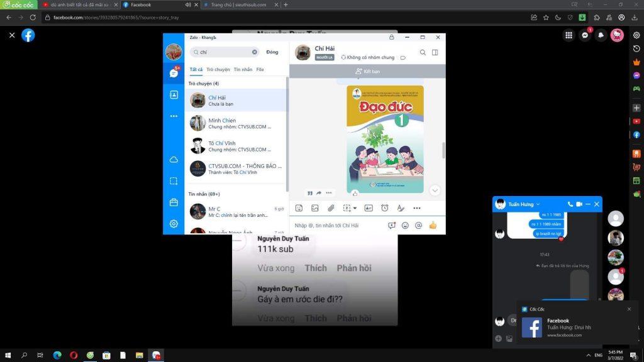Send thumbs-up like in Zalo chat

coord(433,225)
